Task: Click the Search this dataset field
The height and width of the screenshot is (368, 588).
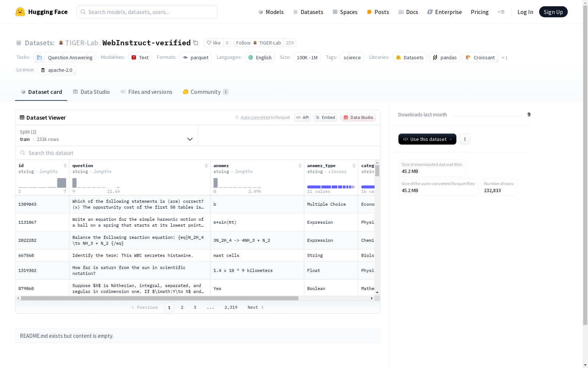Action: point(198,153)
